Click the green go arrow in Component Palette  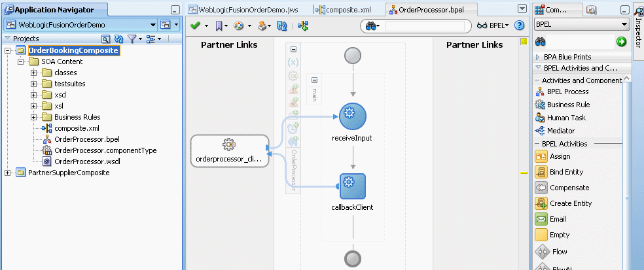click(621, 41)
